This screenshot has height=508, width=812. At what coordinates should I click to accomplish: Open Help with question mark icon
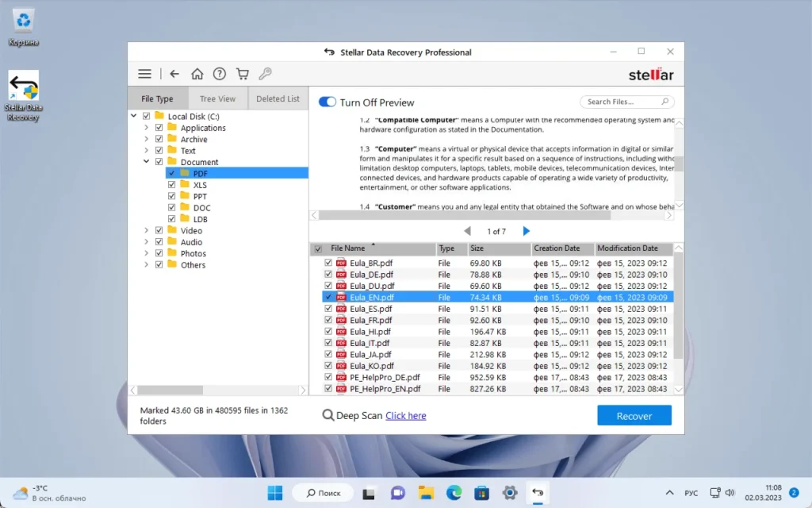point(220,74)
